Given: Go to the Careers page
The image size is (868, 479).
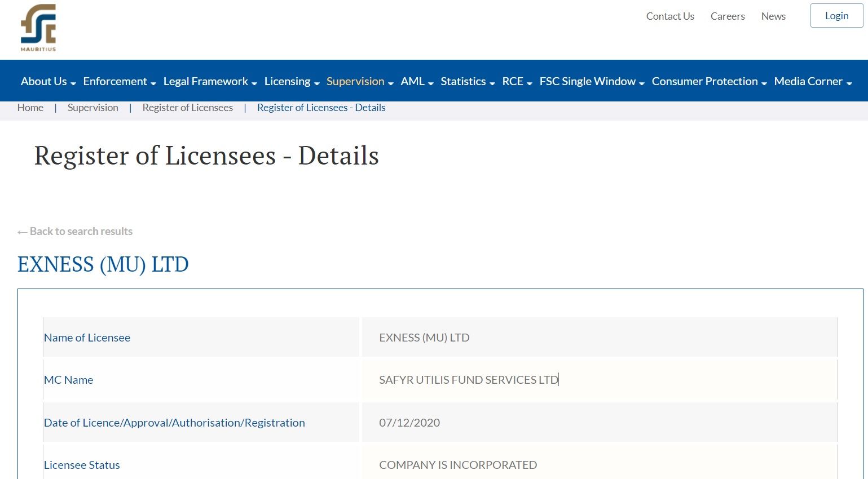Looking at the screenshot, I should point(728,16).
